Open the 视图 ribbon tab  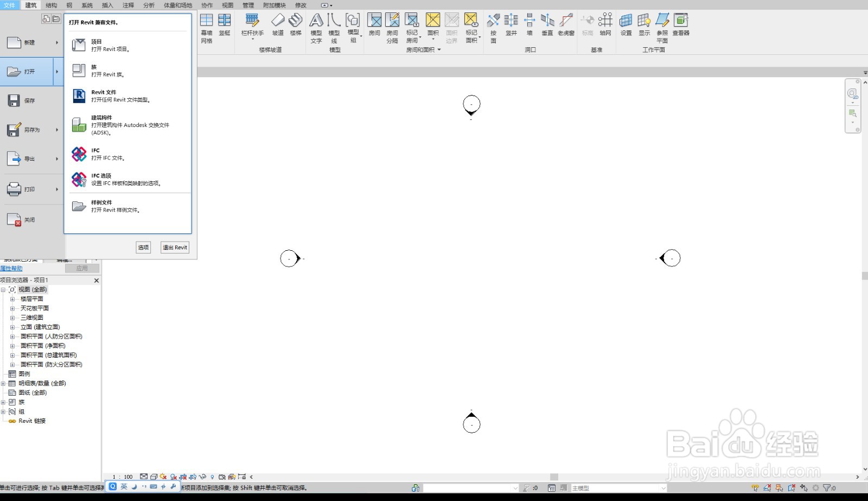point(228,5)
